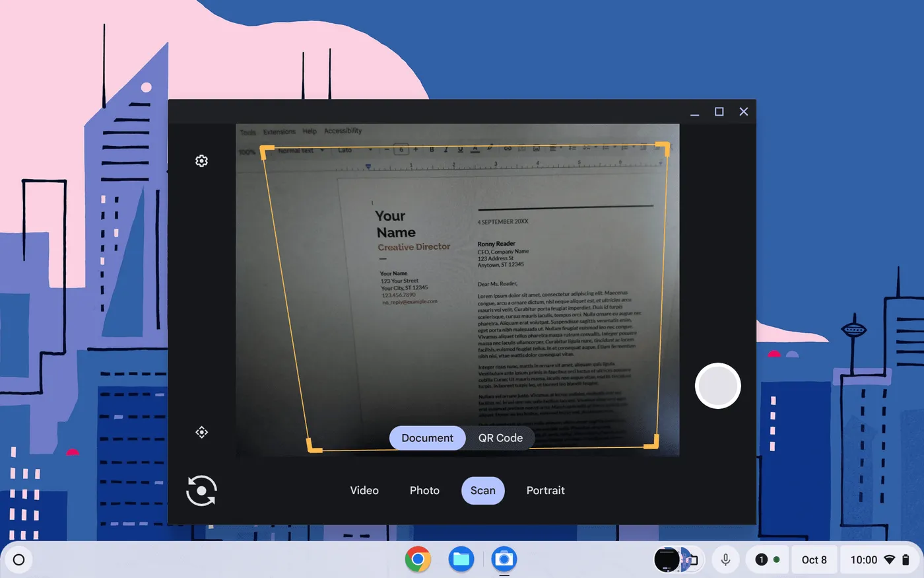Switch to Portrait mode
924x578 pixels.
click(x=546, y=490)
